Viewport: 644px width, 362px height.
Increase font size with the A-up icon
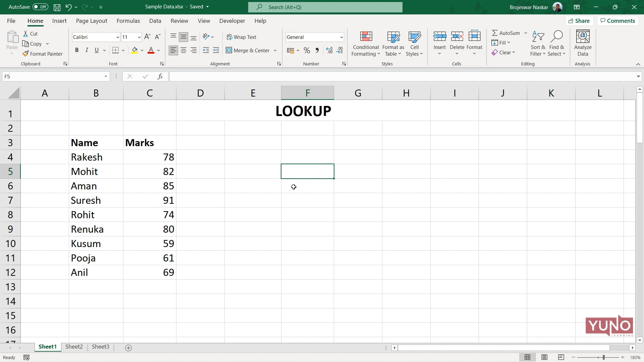147,37
